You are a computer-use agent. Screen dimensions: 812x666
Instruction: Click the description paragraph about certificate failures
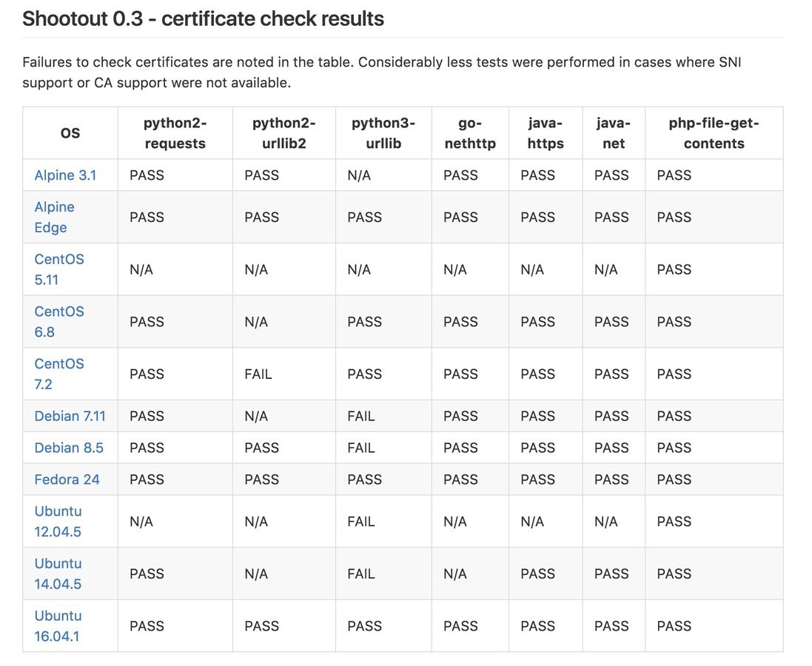tap(382, 73)
